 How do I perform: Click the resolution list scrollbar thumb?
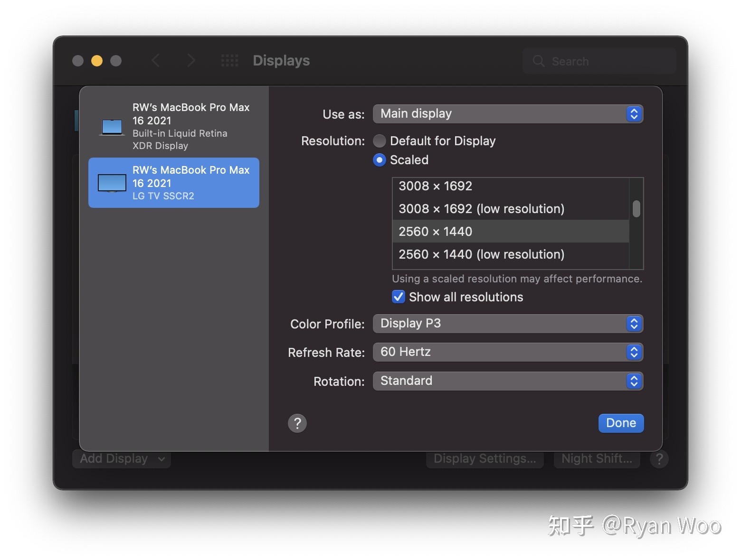(636, 209)
